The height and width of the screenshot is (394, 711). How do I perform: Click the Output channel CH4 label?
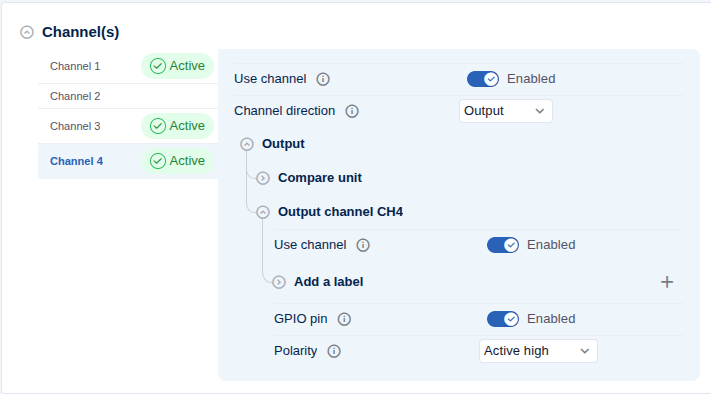[340, 212]
